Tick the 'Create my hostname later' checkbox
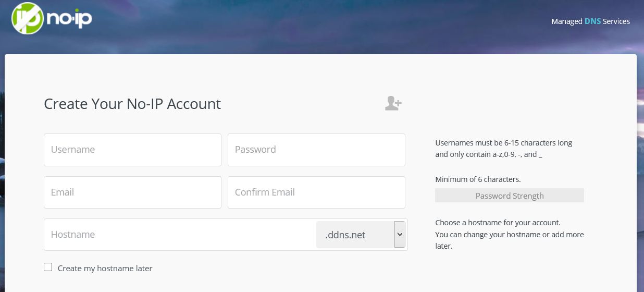Screen dimensions: 644x292 pyautogui.click(x=48, y=267)
